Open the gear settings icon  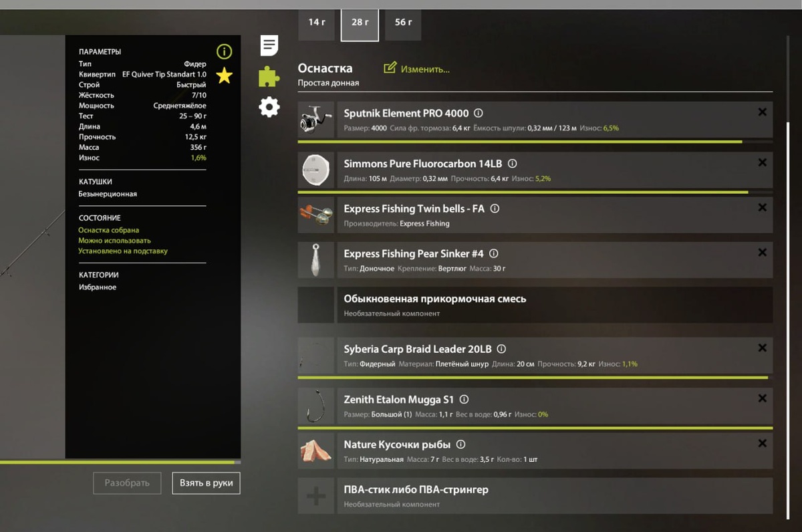(x=269, y=107)
